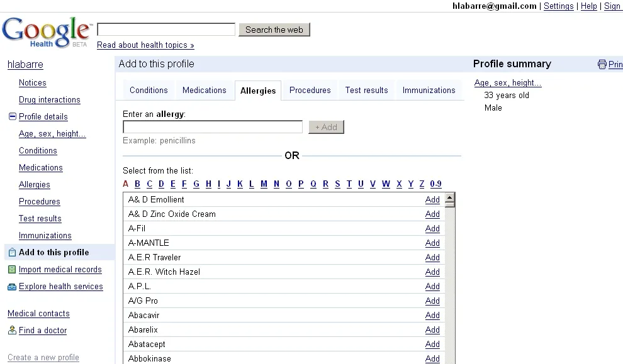Open Import medical records link
The image size is (623, 364).
click(60, 270)
